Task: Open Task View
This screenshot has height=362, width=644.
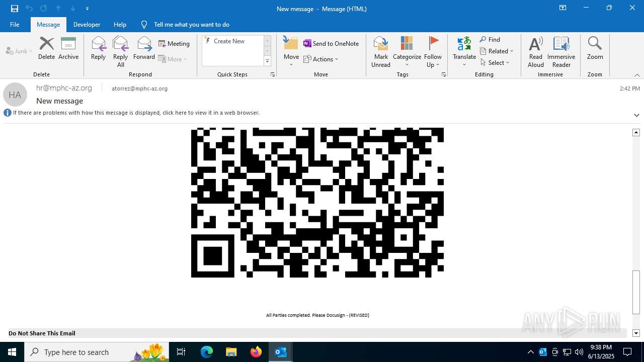Action: (x=181, y=352)
